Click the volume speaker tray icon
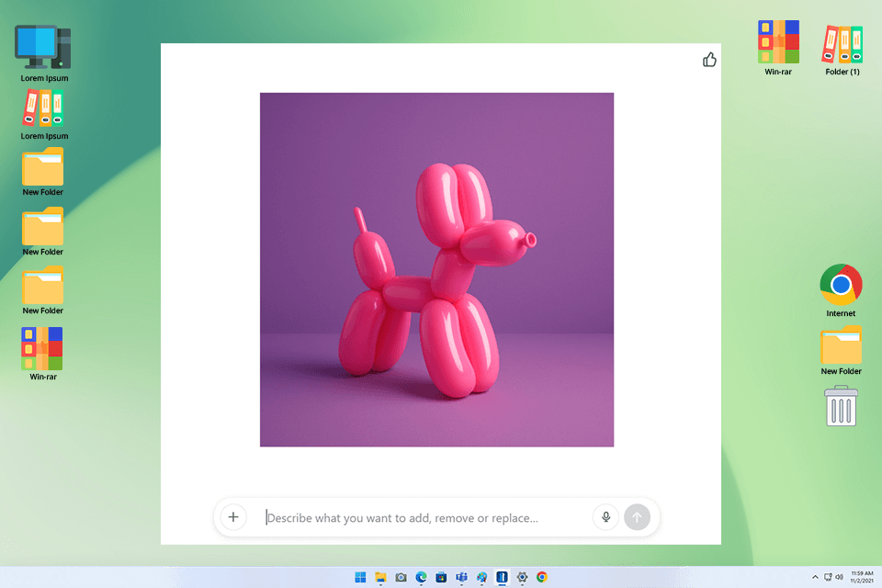 [839, 577]
